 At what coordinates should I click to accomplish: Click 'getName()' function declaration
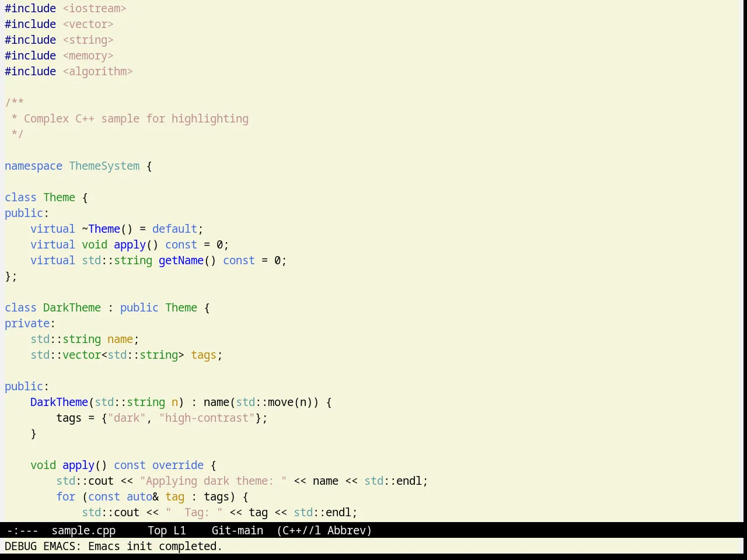(187, 260)
